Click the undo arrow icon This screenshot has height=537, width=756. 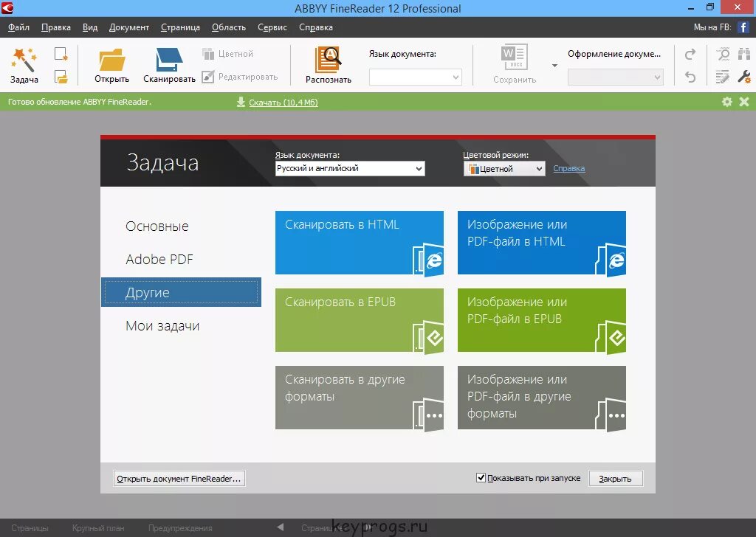(x=690, y=77)
